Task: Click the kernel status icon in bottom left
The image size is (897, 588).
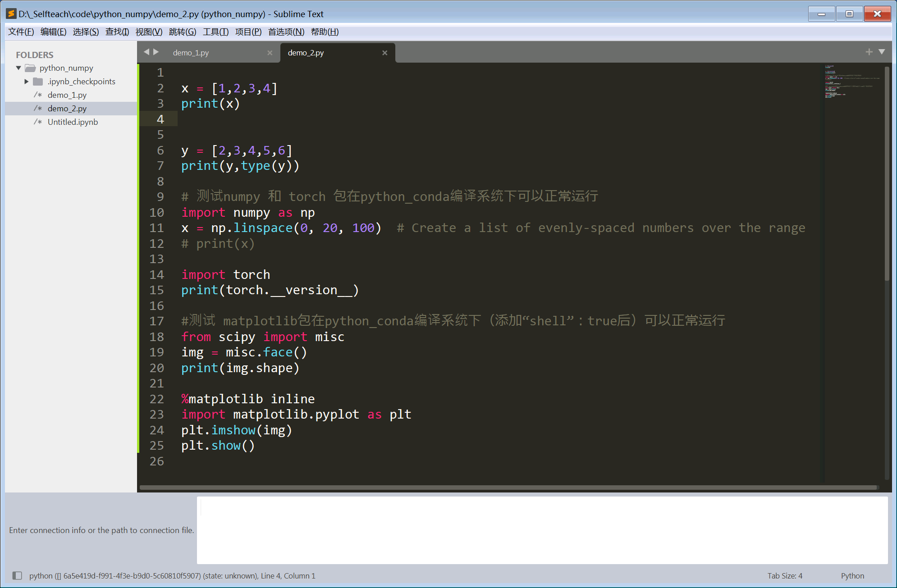Action: click(x=17, y=575)
